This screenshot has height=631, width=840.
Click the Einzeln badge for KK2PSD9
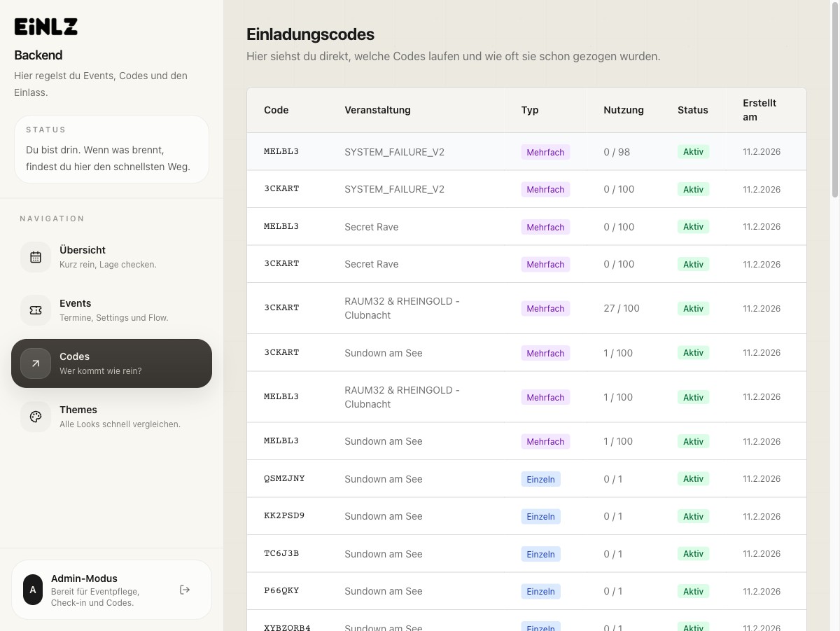pyautogui.click(x=540, y=516)
